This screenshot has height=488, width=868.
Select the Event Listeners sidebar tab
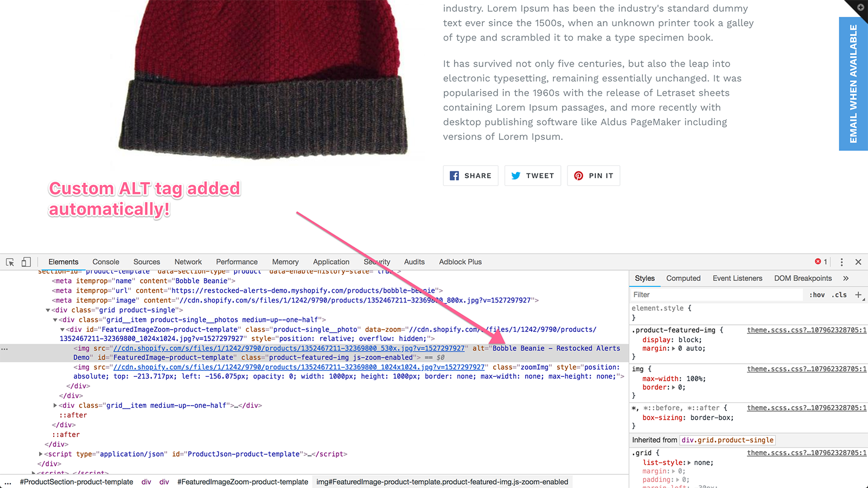[x=737, y=278]
